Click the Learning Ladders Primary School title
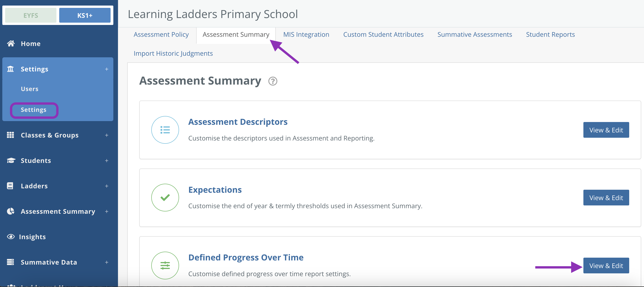The image size is (644, 287). point(213,14)
